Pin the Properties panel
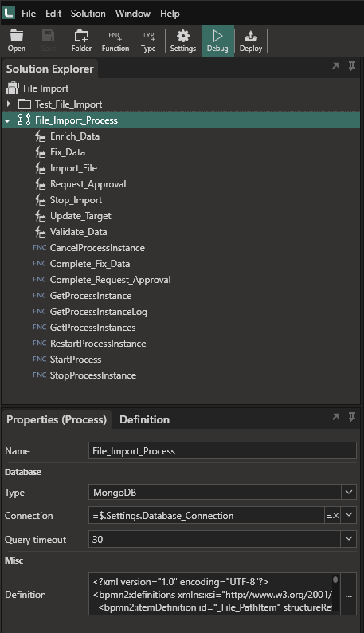 [x=352, y=417]
